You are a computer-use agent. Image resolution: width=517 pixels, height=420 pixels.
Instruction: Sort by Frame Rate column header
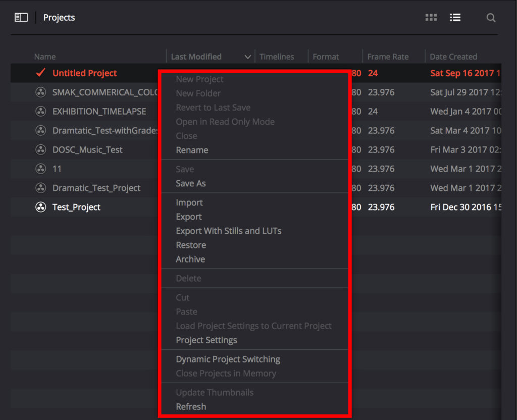pyautogui.click(x=388, y=57)
